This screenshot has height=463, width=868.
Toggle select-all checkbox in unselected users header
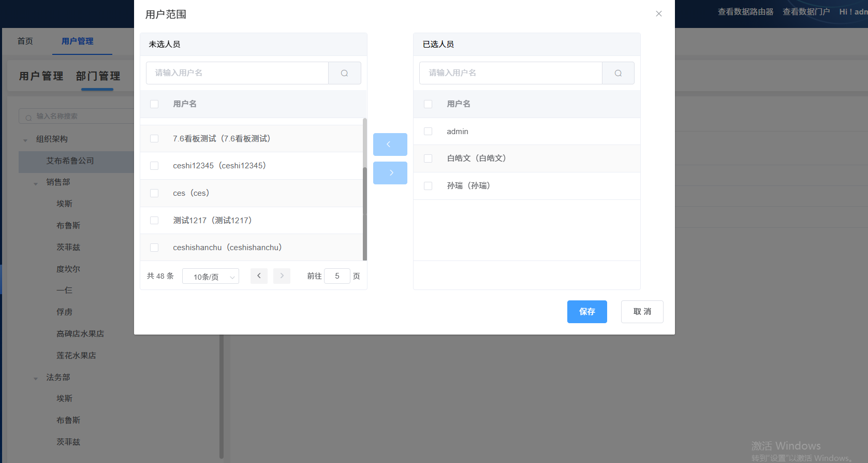tap(154, 104)
